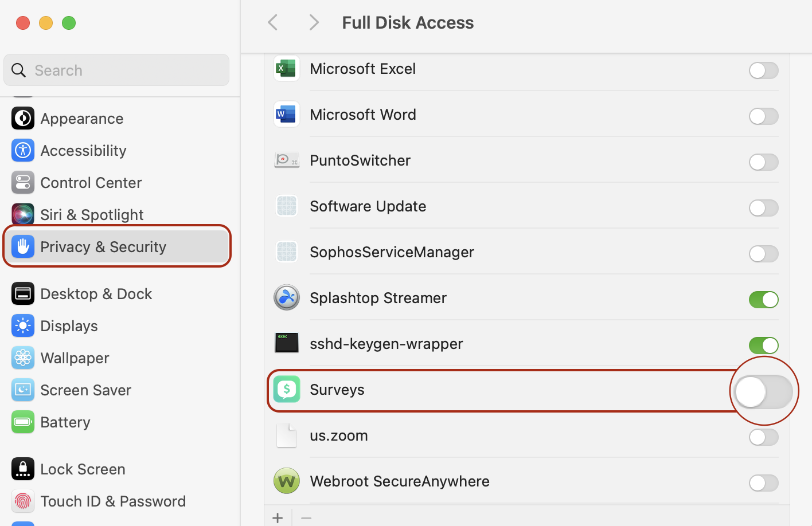Screen dimensions: 812x526
Task: Click the Search input field
Action: tap(116, 70)
